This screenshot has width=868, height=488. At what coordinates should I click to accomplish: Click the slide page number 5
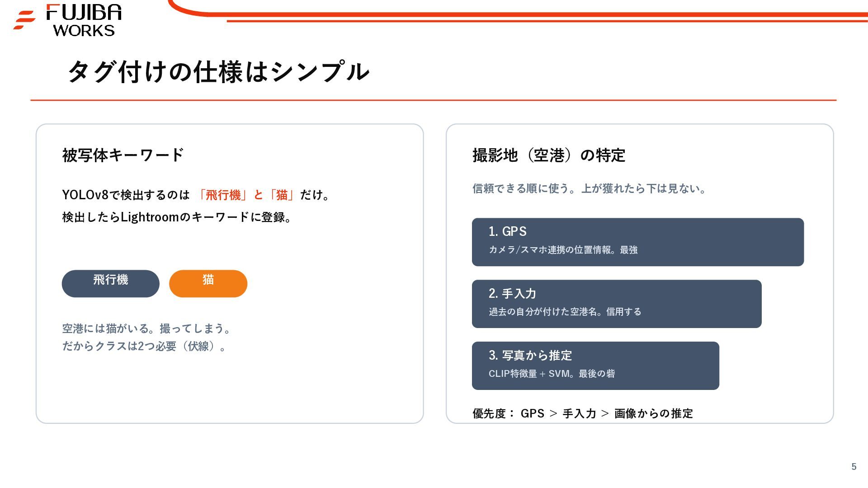coord(854,467)
